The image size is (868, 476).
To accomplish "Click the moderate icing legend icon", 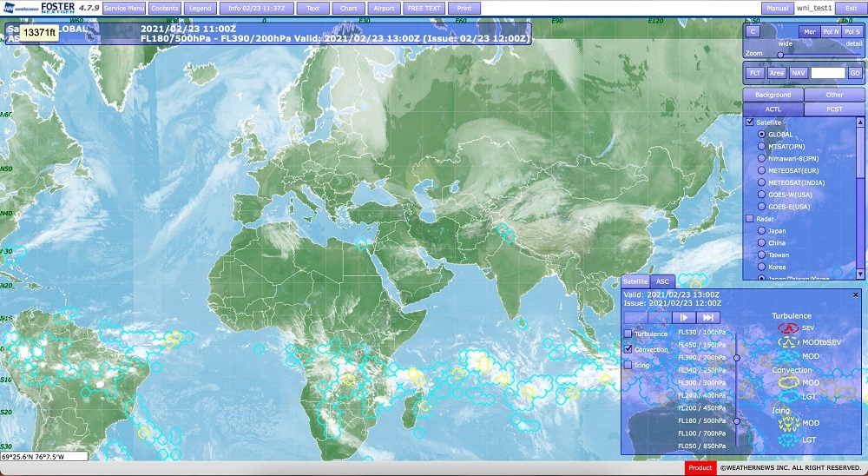I will [x=788, y=423].
